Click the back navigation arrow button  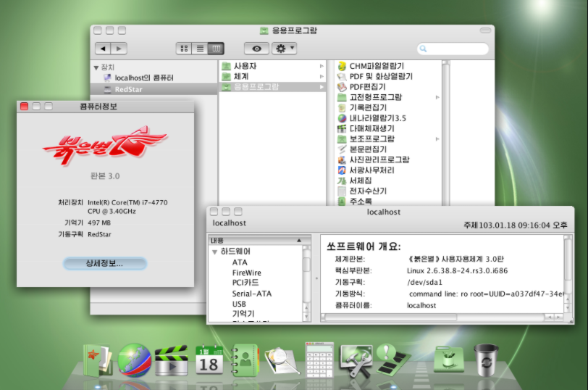click(x=103, y=49)
